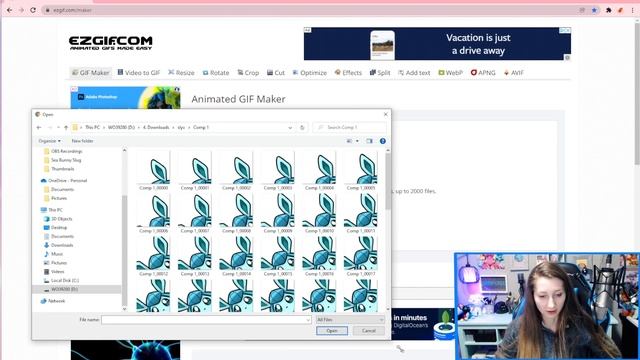
Task: Open the Organize dropdown menu
Action: [49, 141]
